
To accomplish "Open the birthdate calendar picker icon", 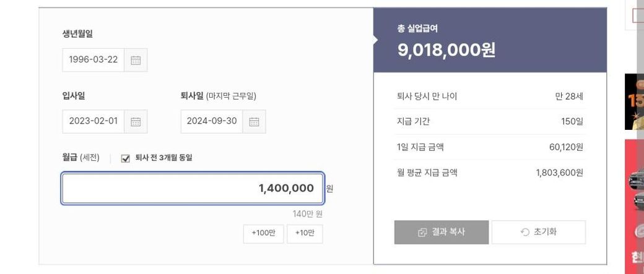I will pos(136,60).
